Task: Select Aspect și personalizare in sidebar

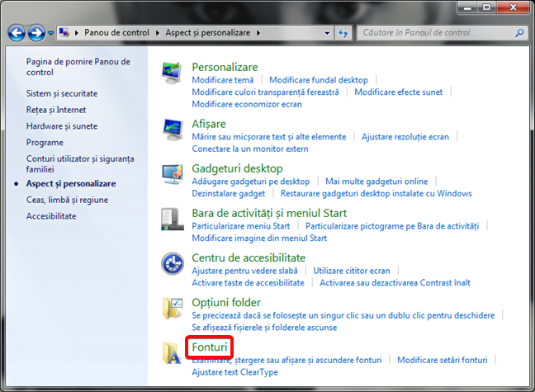Action: coord(71,183)
